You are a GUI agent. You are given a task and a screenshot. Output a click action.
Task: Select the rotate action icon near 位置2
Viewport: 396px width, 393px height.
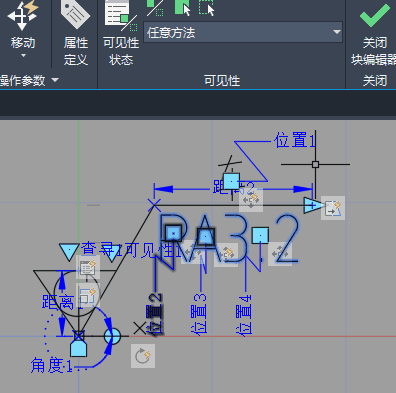click(143, 356)
